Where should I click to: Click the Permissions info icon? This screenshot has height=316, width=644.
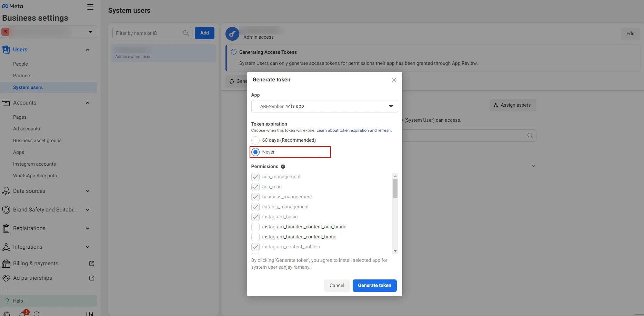(x=283, y=167)
